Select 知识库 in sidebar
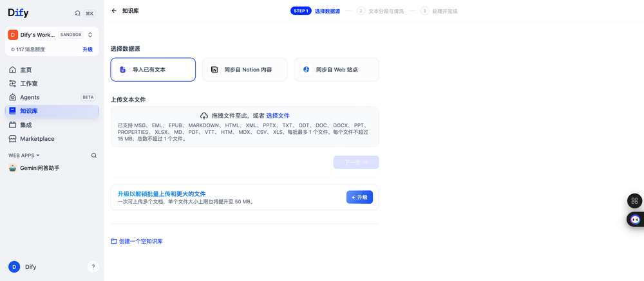The image size is (644, 281). (52, 111)
